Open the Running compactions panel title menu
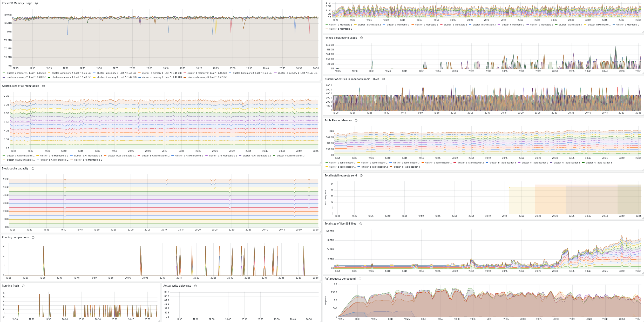This screenshot has height=322, width=644. point(15,238)
